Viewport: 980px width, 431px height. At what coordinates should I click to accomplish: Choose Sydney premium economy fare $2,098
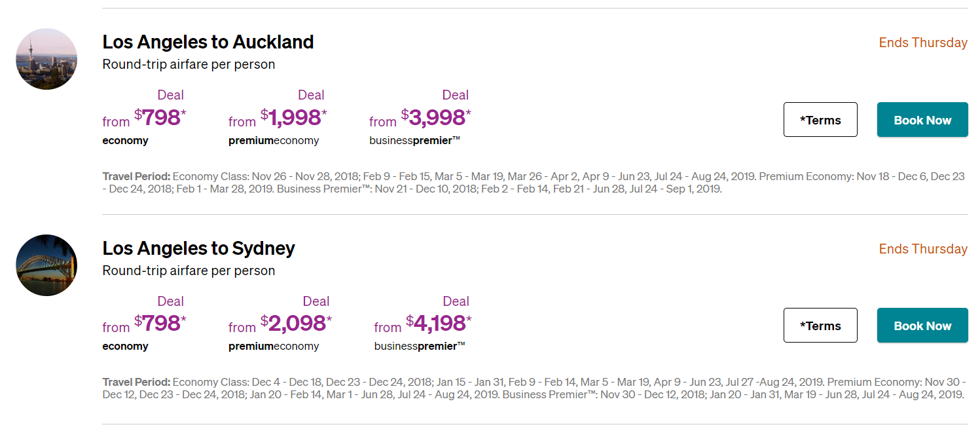tap(280, 324)
